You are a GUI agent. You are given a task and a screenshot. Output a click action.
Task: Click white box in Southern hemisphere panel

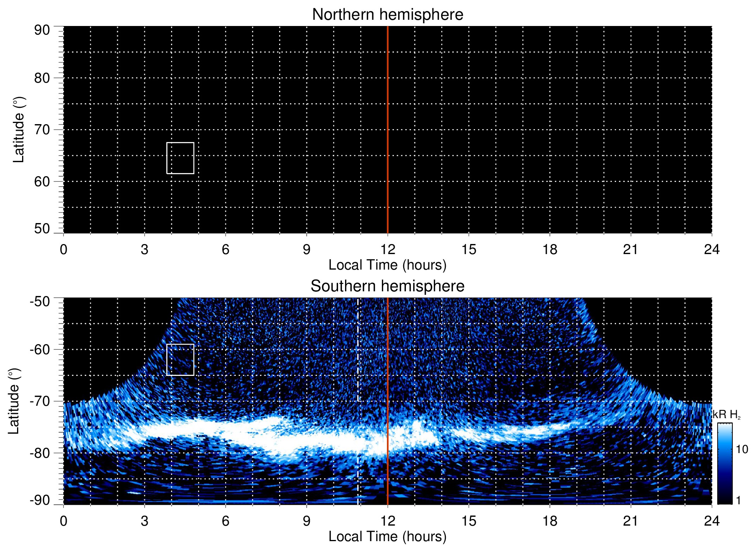(180, 360)
